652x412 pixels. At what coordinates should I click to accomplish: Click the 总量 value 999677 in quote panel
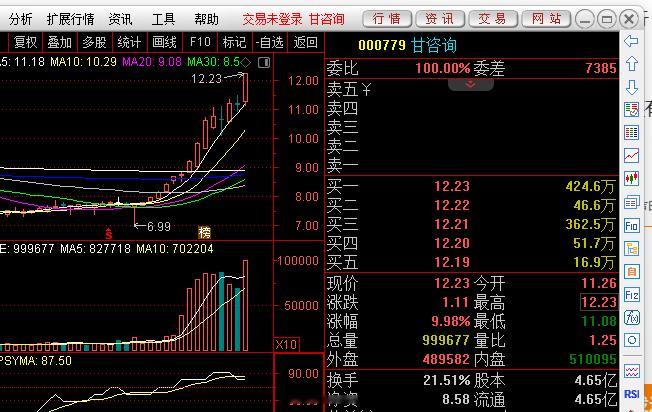point(446,340)
